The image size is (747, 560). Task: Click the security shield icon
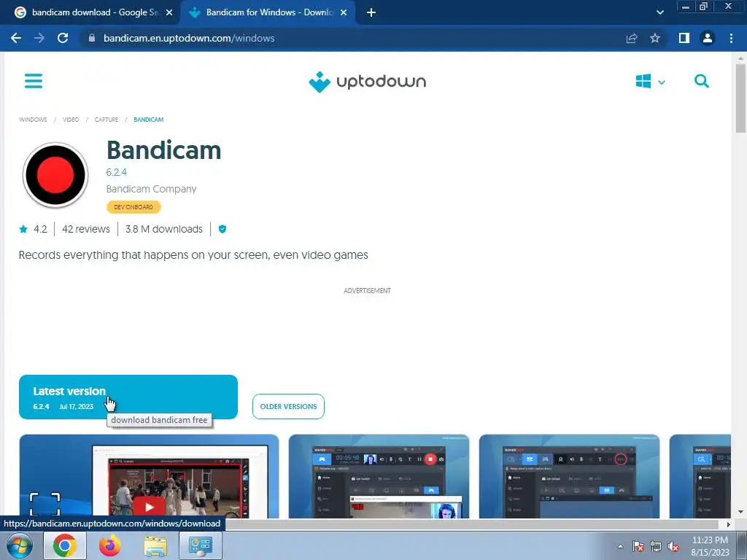coord(222,229)
